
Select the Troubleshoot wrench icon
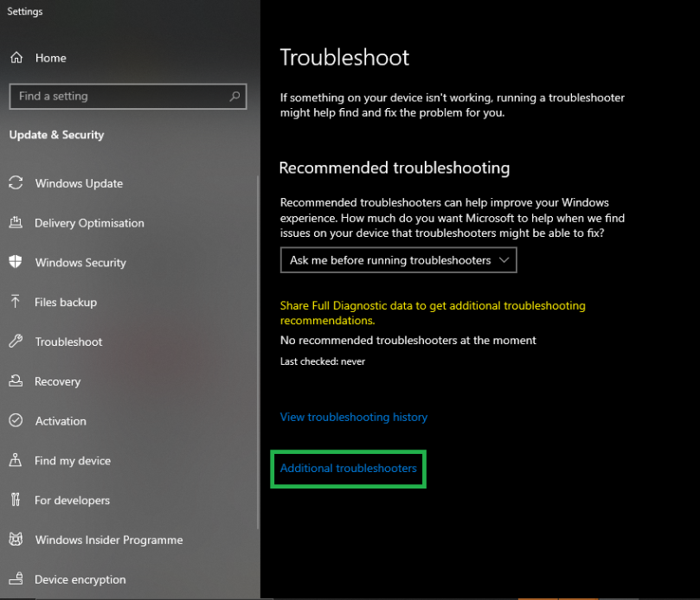pos(15,341)
